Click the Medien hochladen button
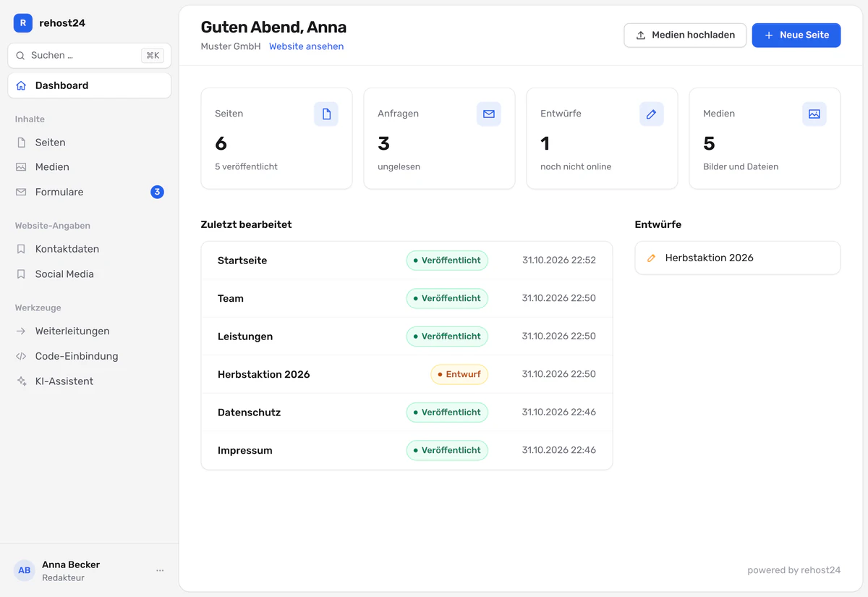This screenshot has height=597, width=868. [x=685, y=35]
